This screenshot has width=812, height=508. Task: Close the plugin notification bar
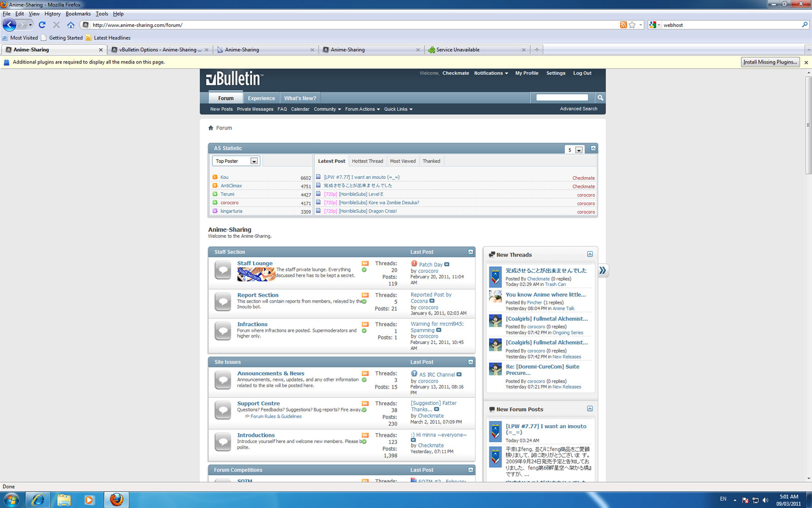pyautogui.click(x=806, y=62)
